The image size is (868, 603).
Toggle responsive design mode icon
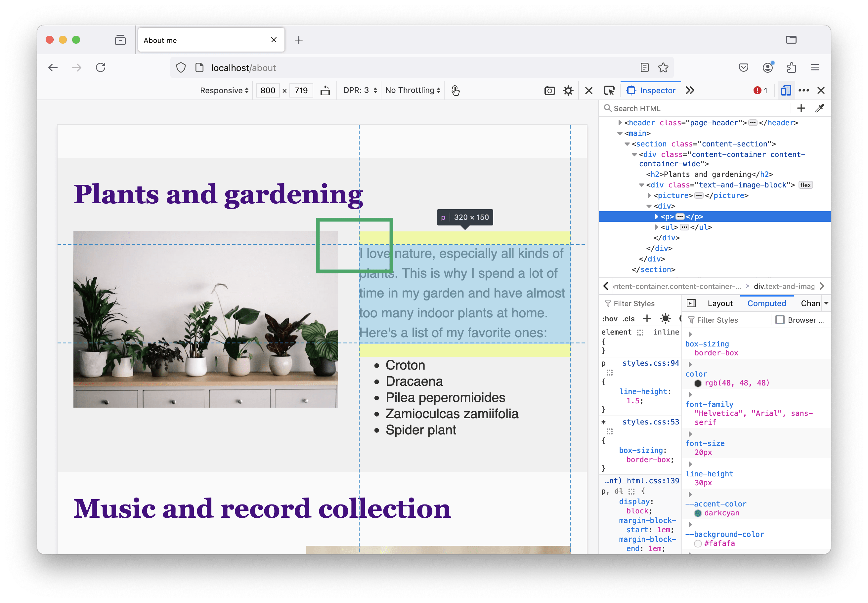tap(786, 91)
